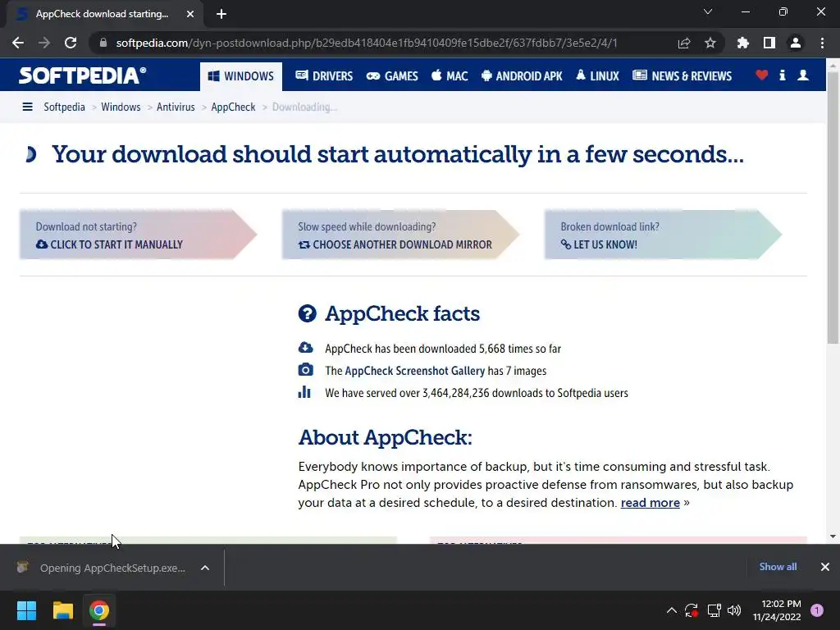Screen dimensions: 840x630
Task: Click the question mark icon by AppCheck facts
Action: click(x=307, y=313)
